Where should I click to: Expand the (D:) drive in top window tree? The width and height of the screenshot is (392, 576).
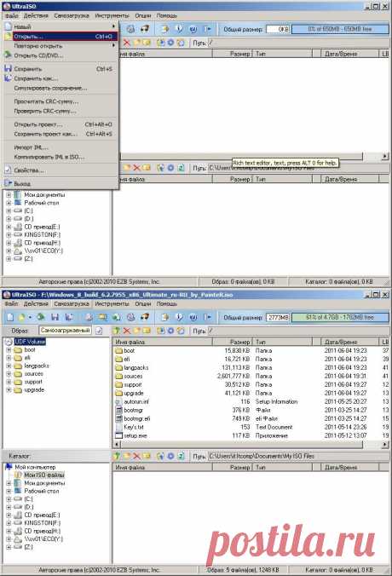(x=9, y=219)
